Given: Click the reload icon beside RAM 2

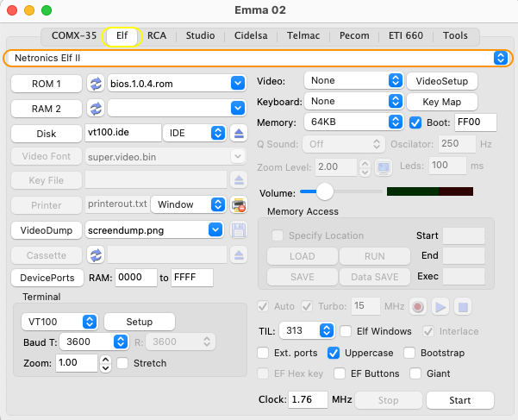Looking at the screenshot, I should point(96,109).
